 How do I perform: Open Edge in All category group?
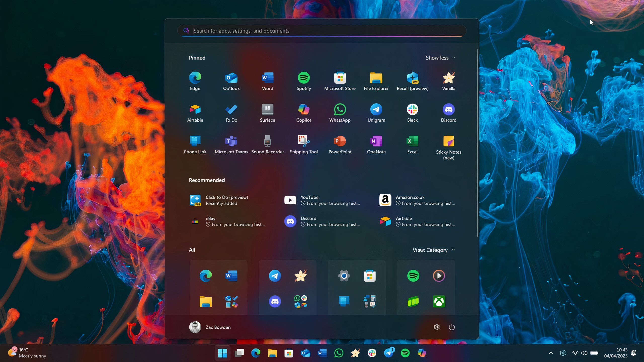206,276
